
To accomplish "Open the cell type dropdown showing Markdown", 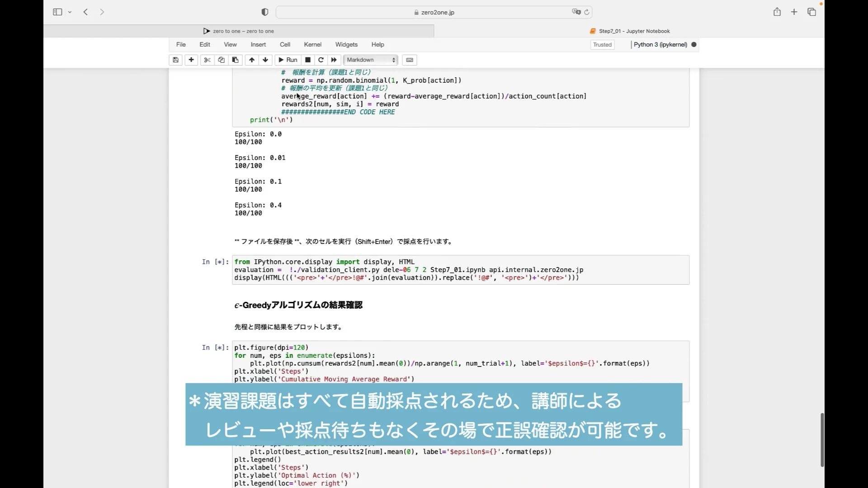I will [370, 60].
